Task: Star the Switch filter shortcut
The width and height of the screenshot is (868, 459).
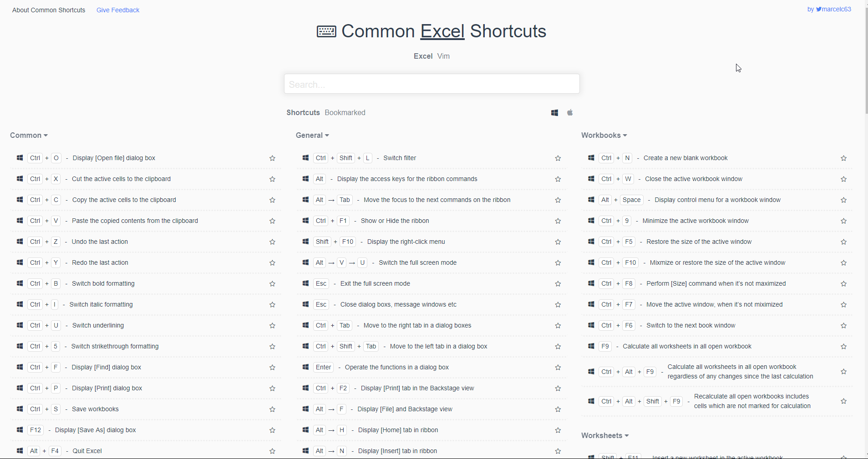Action: 558,158
